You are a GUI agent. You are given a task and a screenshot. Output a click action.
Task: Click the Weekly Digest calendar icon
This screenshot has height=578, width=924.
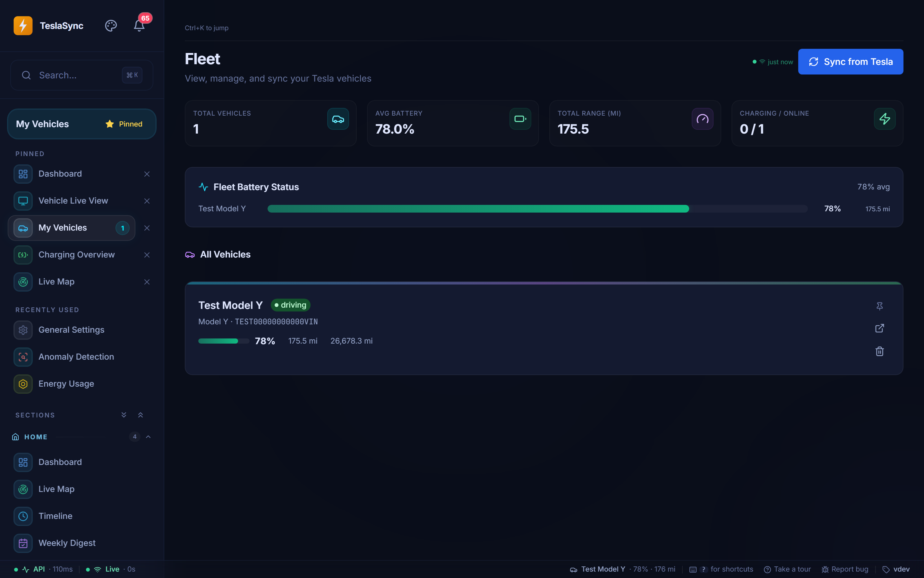click(x=23, y=543)
